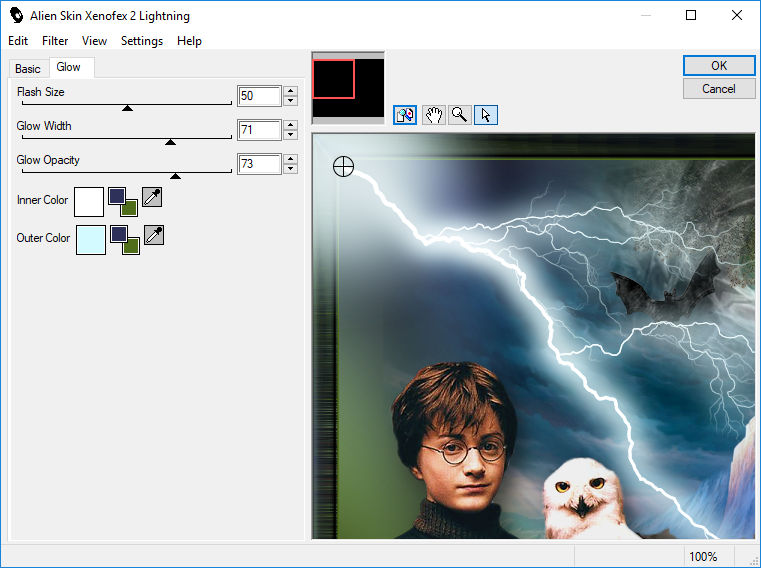The width and height of the screenshot is (761, 568).
Task: Click the navigator thumbnail red frame
Action: pyautogui.click(x=333, y=79)
